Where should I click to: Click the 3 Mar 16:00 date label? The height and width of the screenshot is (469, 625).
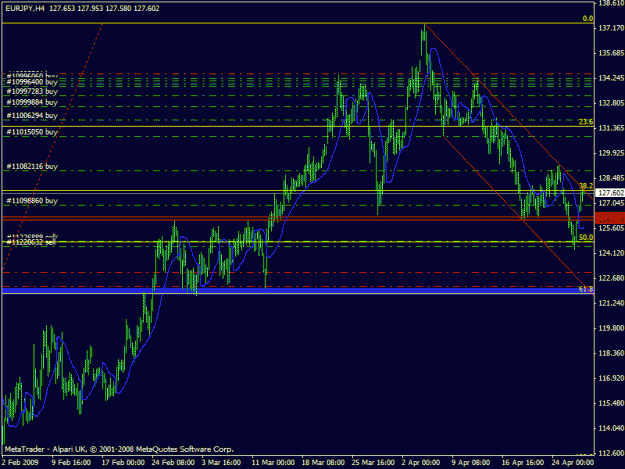221,463
